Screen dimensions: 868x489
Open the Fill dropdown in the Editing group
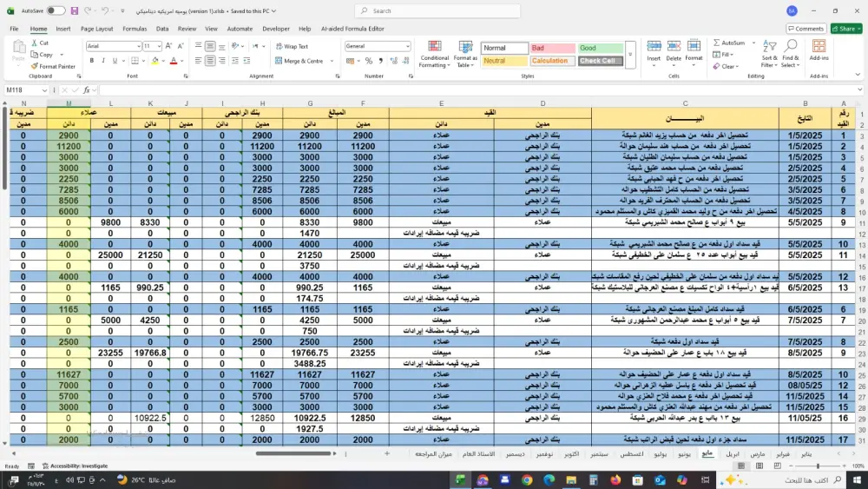(723, 54)
